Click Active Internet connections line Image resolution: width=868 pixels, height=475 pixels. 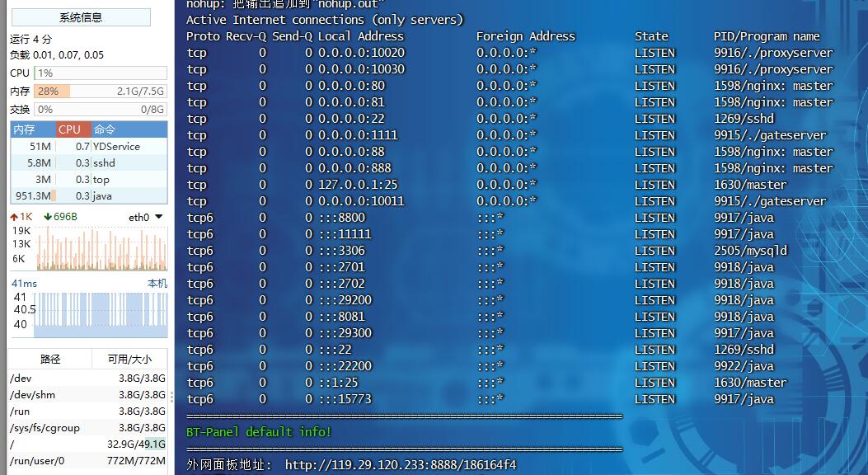click(325, 20)
